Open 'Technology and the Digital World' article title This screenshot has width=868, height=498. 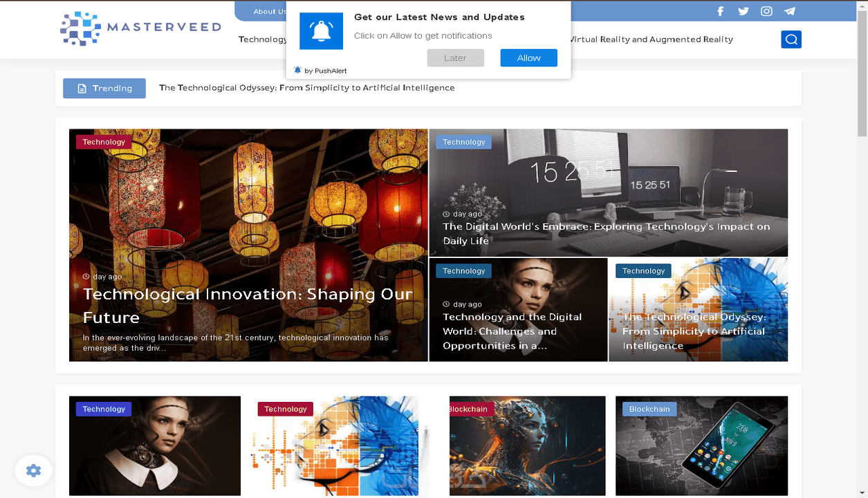pos(513,331)
